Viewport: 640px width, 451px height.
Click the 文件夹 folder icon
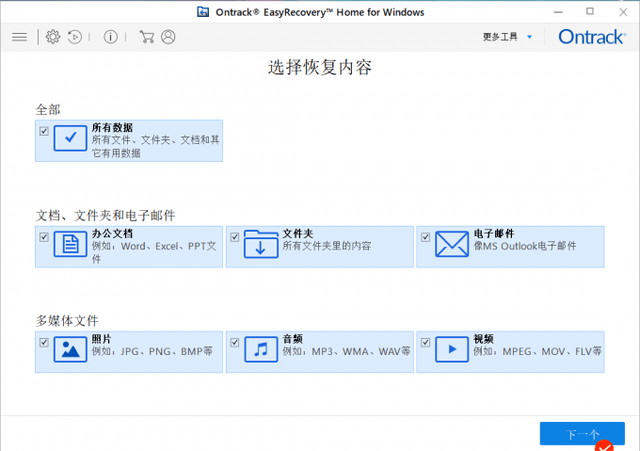261,244
